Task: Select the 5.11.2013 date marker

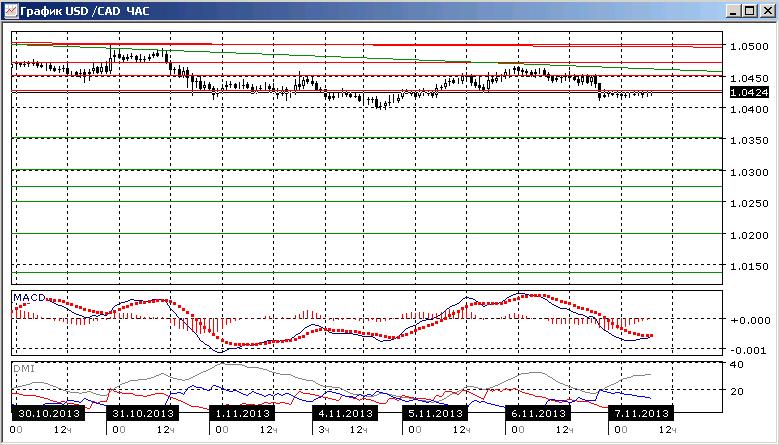Action: [x=435, y=413]
